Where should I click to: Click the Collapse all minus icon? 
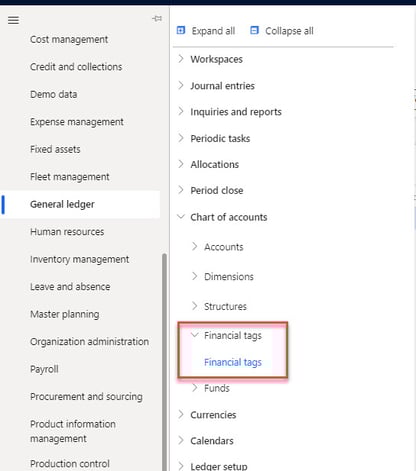pyautogui.click(x=254, y=30)
